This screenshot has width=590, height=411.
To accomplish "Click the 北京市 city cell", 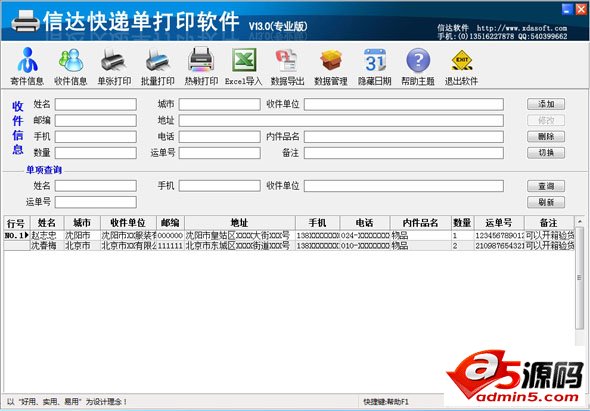I will [x=82, y=246].
